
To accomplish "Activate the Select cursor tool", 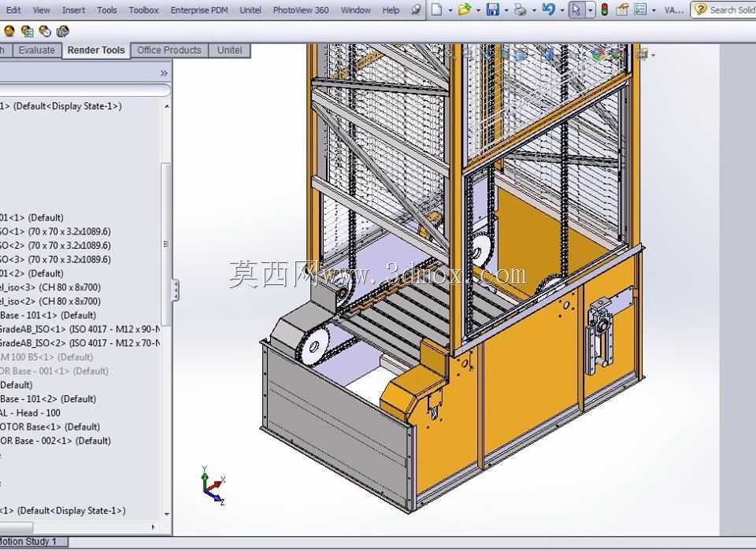I will pos(576,9).
